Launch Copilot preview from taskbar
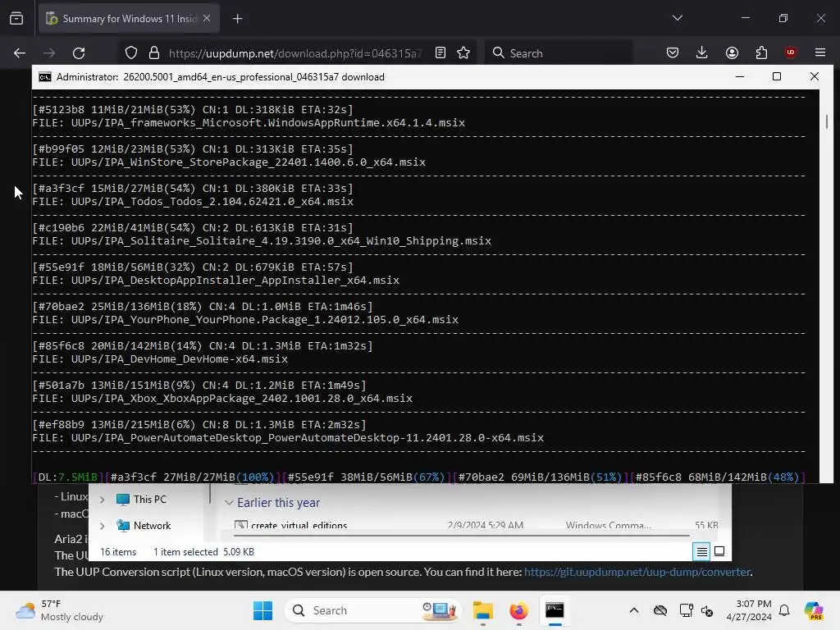This screenshot has height=630, width=840. tap(814, 610)
